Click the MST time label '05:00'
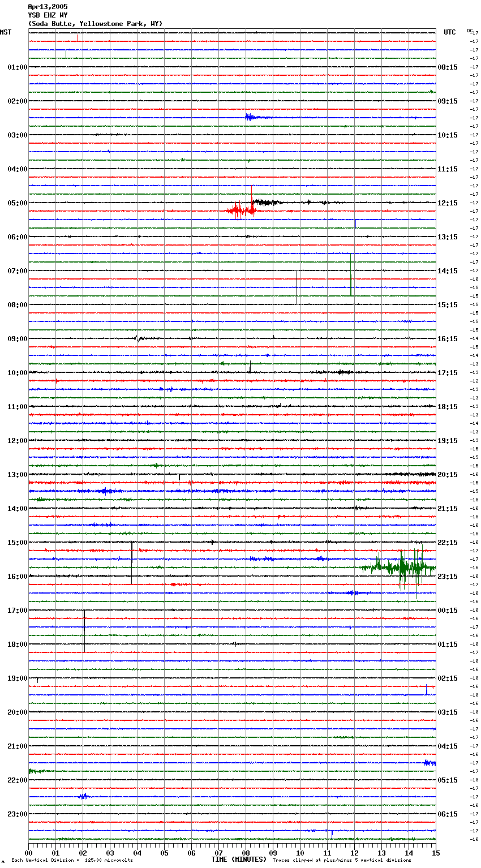The height and width of the screenshot is (868, 481). (x=18, y=203)
